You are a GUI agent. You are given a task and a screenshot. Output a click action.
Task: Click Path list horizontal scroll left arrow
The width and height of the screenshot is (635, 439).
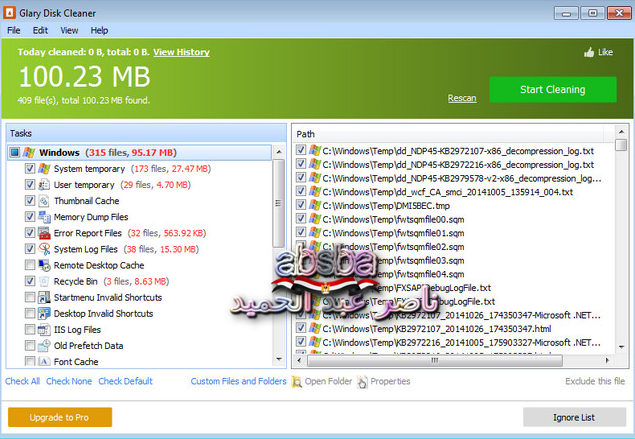pos(299,360)
